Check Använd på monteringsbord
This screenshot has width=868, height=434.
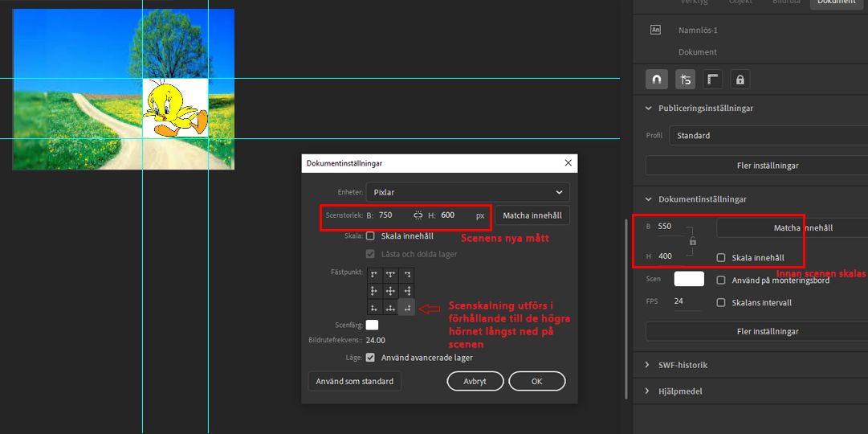(x=721, y=280)
